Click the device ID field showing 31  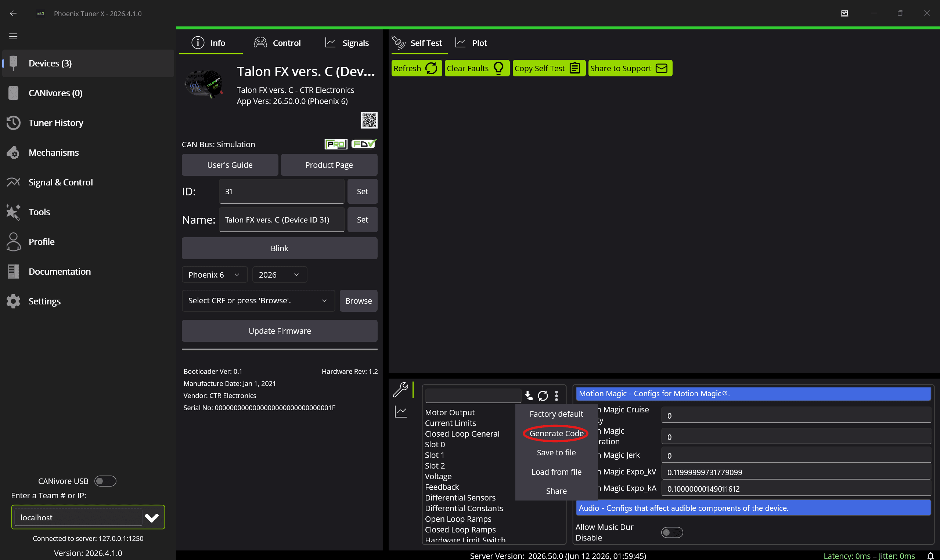pos(281,191)
